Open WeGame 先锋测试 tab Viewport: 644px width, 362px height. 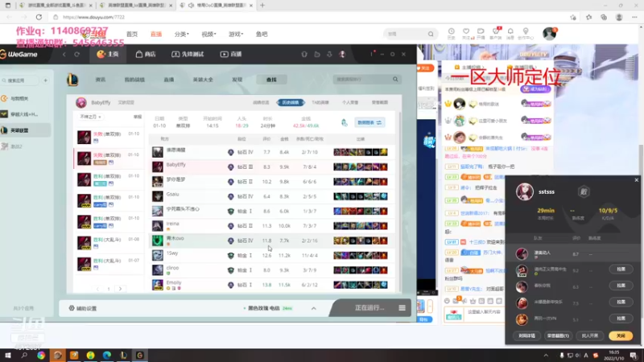pyautogui.click(x=188, y=54)
